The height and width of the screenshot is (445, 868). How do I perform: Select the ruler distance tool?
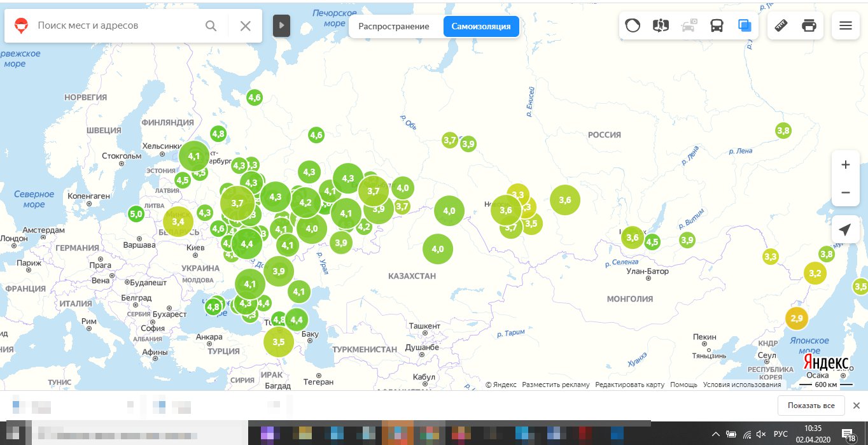[781, 26]
